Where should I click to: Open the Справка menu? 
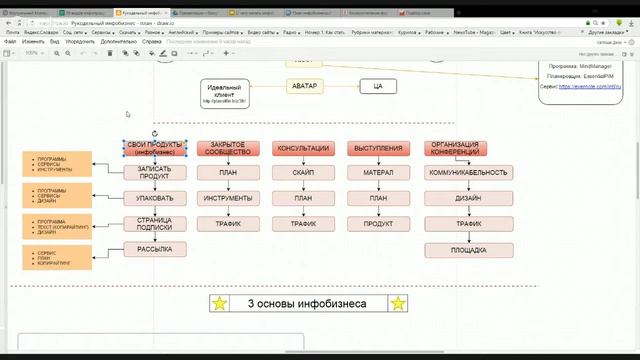coord(152,42)
